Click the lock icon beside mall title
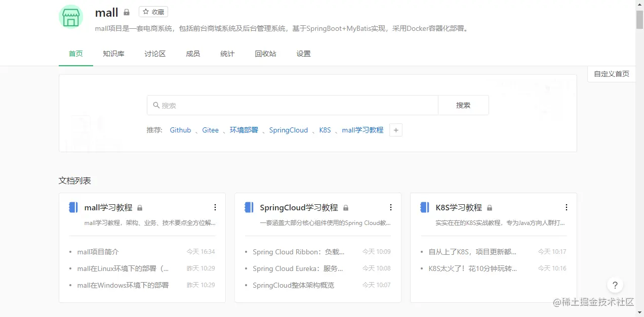The image size is (644, 317). coord(127,12)
